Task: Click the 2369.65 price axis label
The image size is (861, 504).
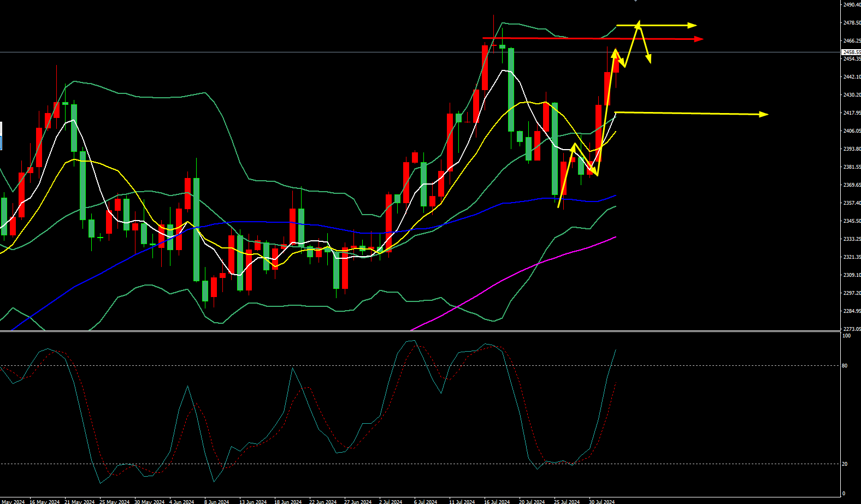Action: [x=852, y=185]
